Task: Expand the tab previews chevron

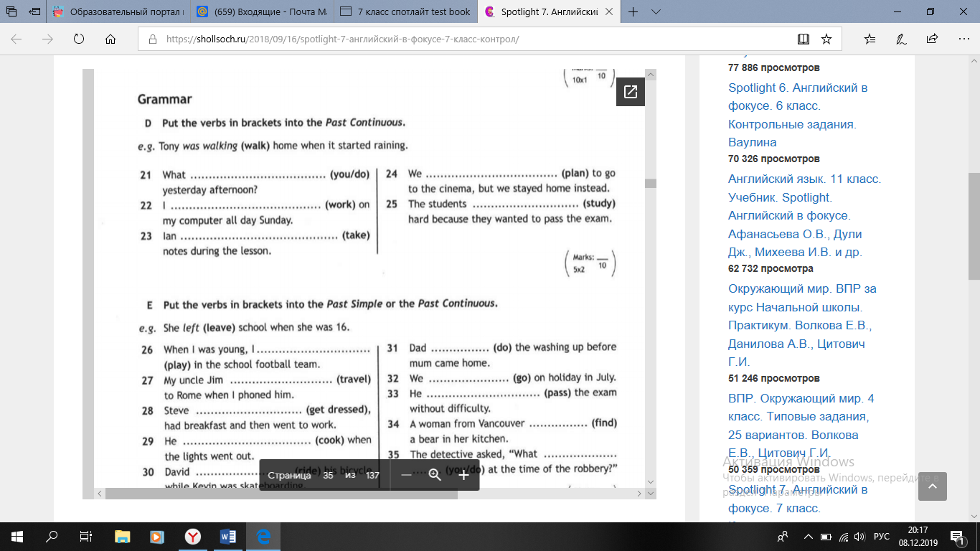Action: [656, 12]
